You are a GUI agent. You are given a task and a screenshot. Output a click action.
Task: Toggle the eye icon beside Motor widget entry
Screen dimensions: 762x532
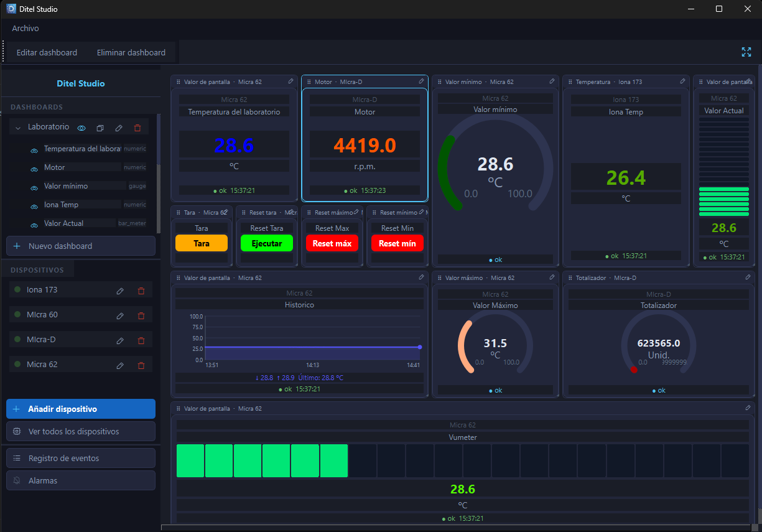(x=34, y=169)
